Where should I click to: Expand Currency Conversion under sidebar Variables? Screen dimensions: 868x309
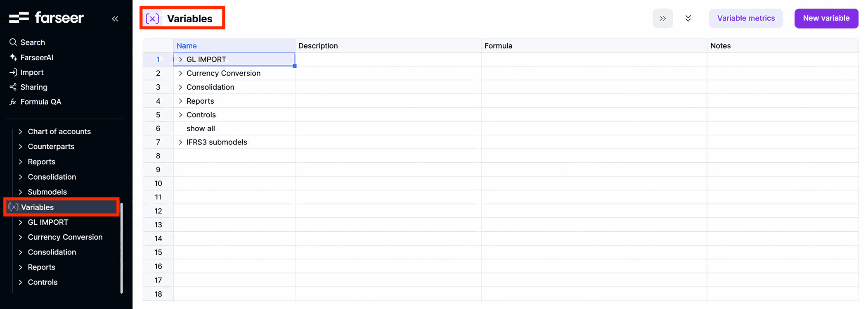pos(20,237)
